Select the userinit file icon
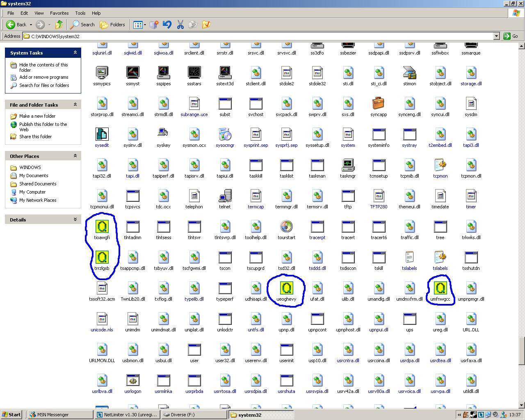The width and height of the screenshot is (525, 420). 286,349
